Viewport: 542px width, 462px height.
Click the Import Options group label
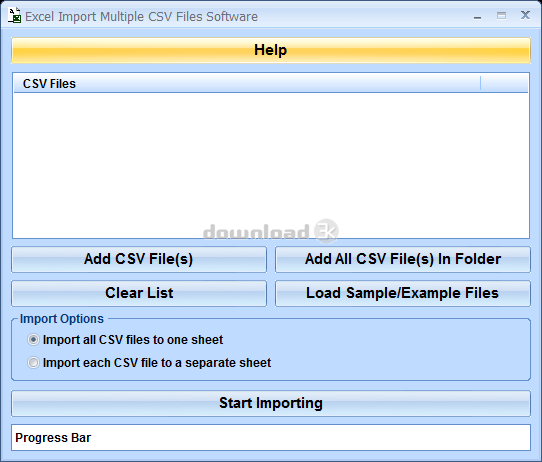62,319
